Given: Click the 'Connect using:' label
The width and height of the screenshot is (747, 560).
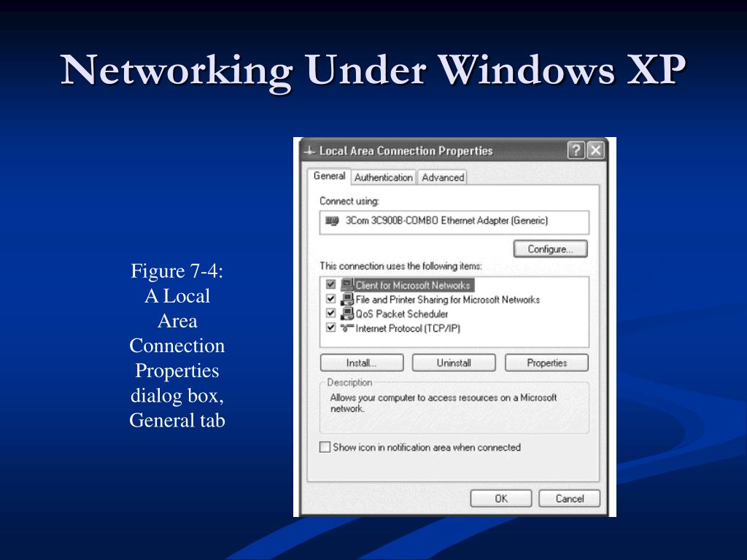Looking at the screenshot, I should (349, 201).
